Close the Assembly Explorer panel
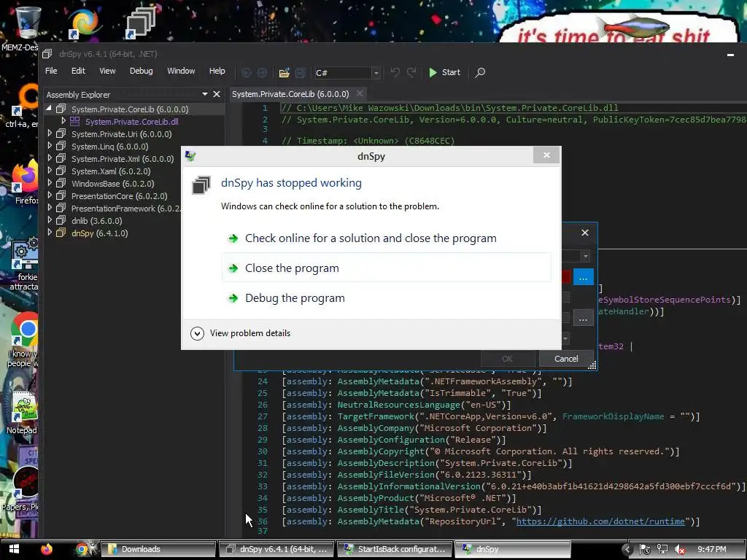Image resolution: width=747 pixels, height=560 pixels. coord(217,94)
